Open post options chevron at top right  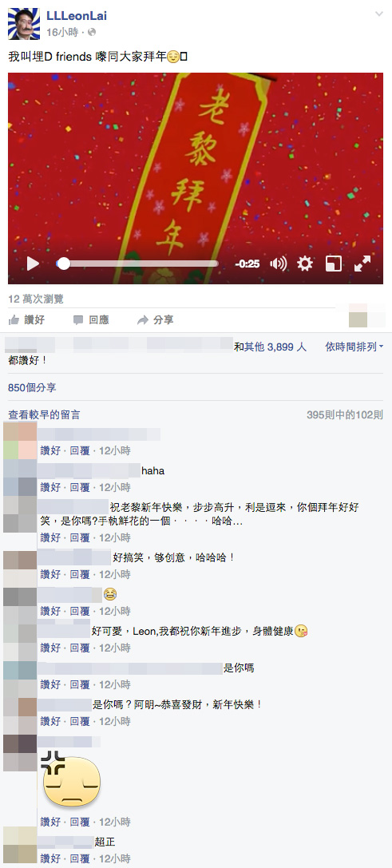(379, 14)
